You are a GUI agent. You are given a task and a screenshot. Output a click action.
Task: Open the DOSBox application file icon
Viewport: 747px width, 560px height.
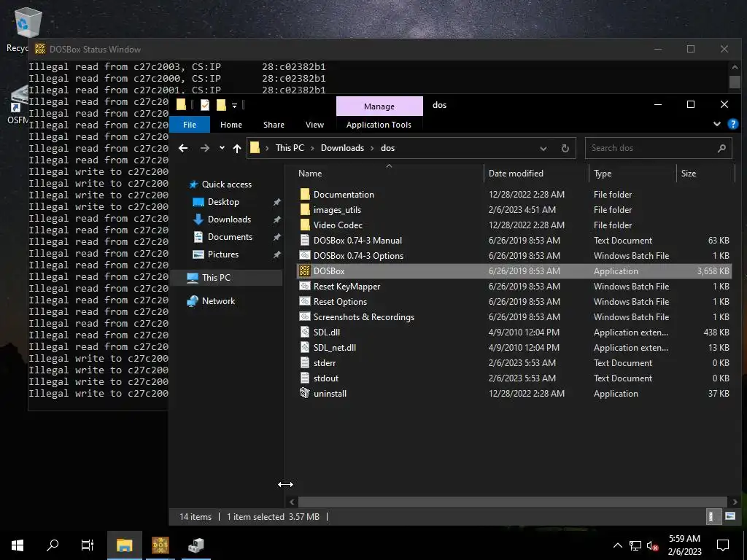[x=305, y=271]
